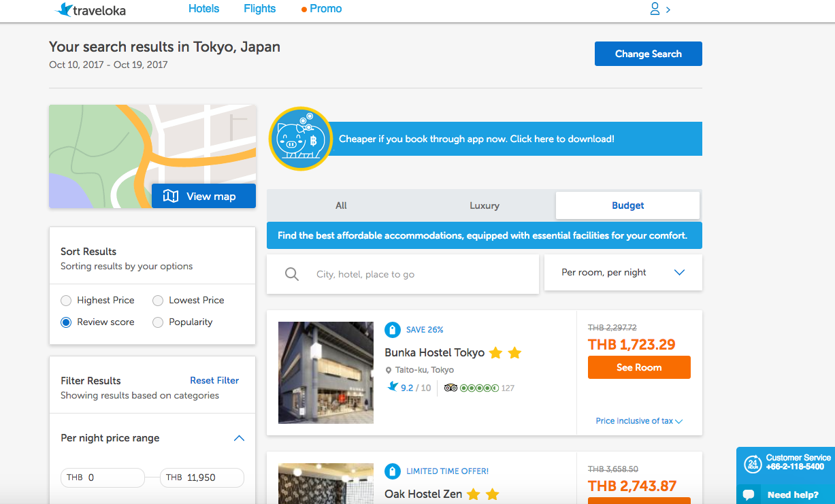Collapse the Per night price range section
Screen dimensions: 835x504
pyautogui.click(x=239, y=438)
